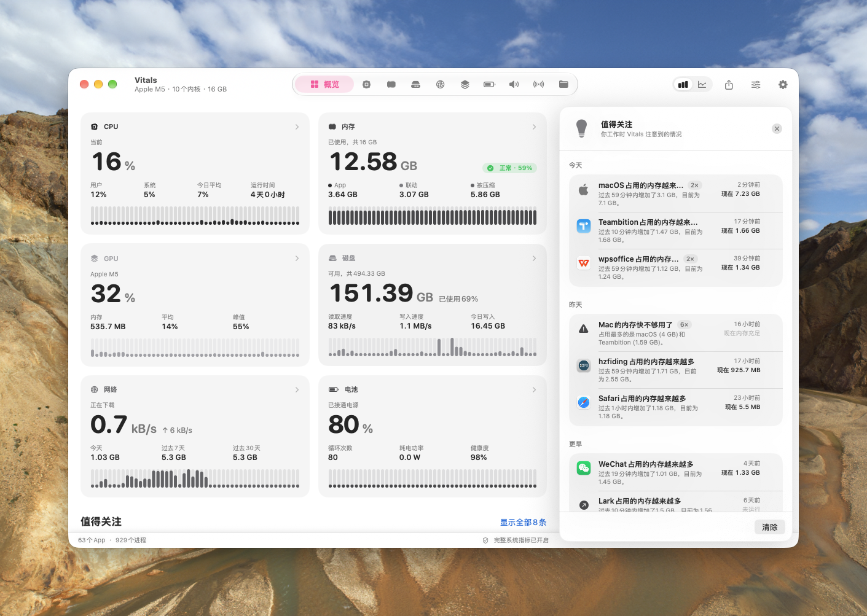Click the CPU usage history bar graph
Screen dimensions: 867x616
coord(195,216)
